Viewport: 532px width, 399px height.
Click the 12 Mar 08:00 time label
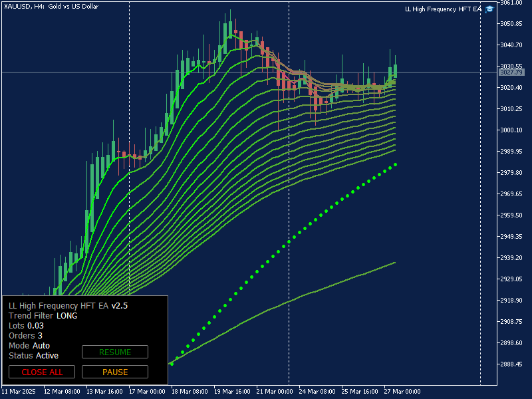(62, 391)
